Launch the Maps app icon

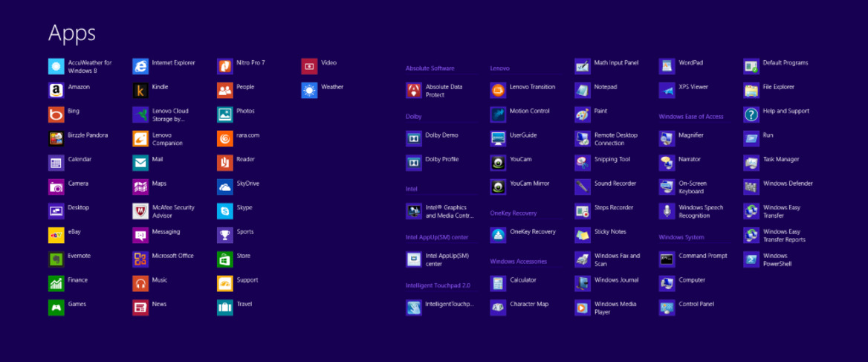[x=140, y=187]
